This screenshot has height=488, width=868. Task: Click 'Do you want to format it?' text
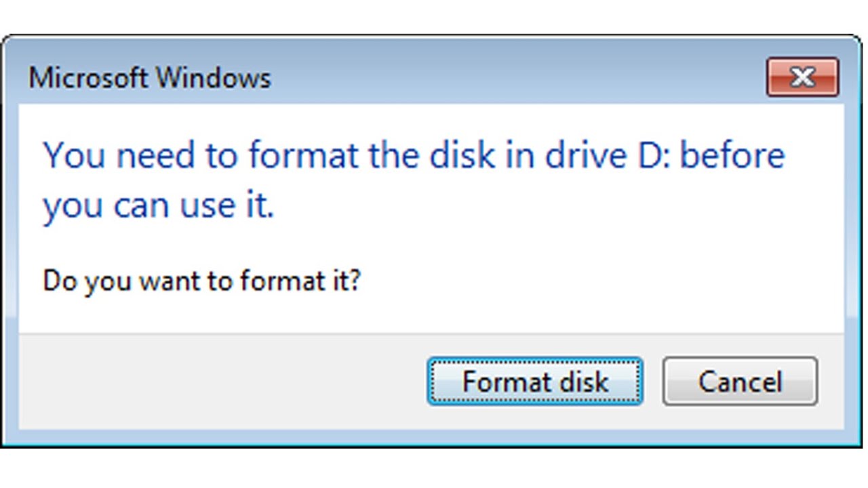pyautogui.click(x=201, y=280)
